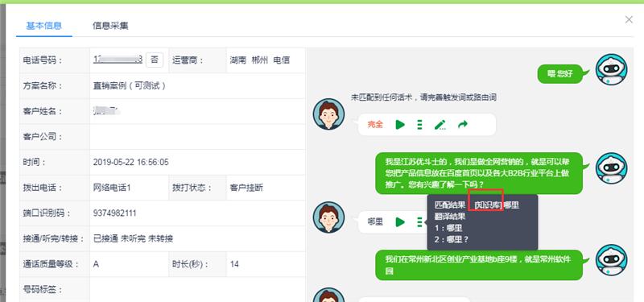Click the 否 button beside phone number

pyautogui.click(x=155, y=60)
